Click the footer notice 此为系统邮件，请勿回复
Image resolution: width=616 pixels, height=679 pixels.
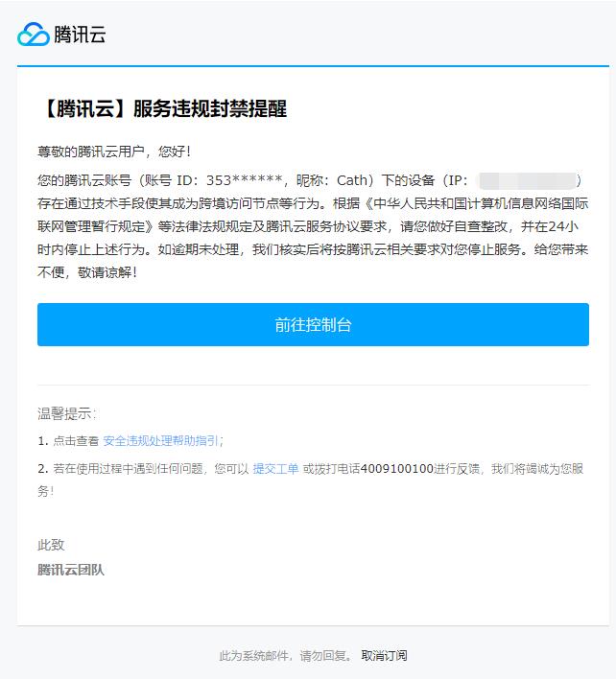click(285, 656)
